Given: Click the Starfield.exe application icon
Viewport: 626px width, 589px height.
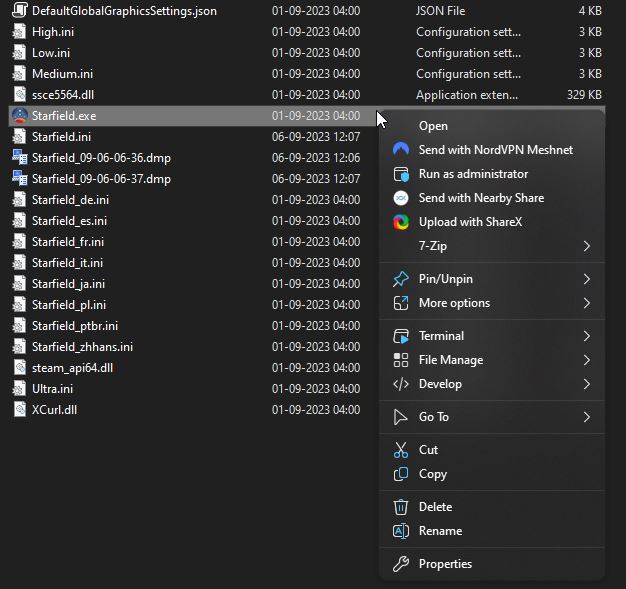Looking at the screenshot, I should (x=20, y=116).
